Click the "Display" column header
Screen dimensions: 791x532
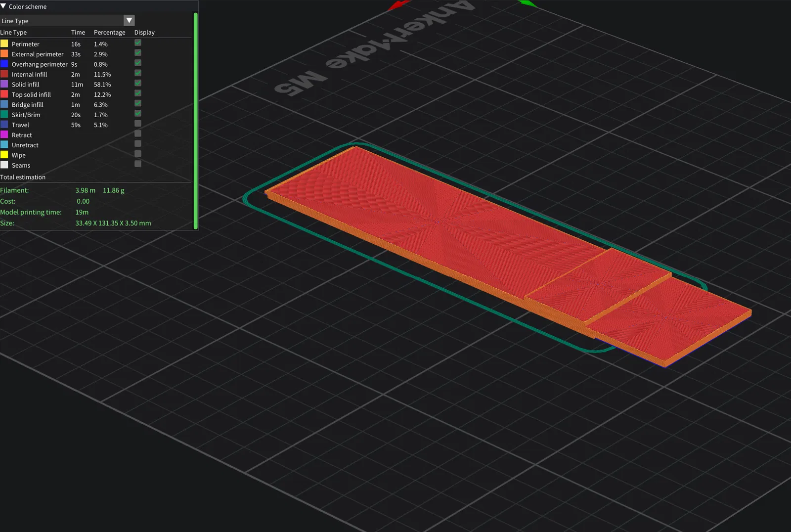point(144,32)
